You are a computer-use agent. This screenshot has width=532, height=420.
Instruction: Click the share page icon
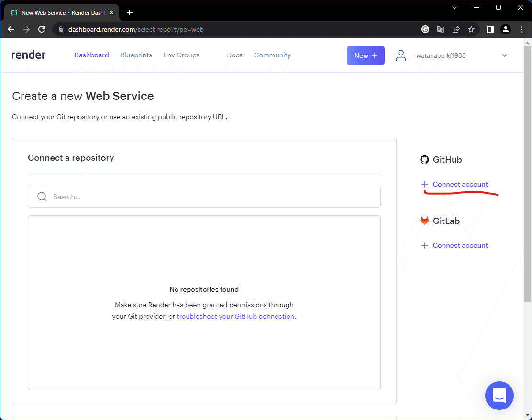coord(456,29)
